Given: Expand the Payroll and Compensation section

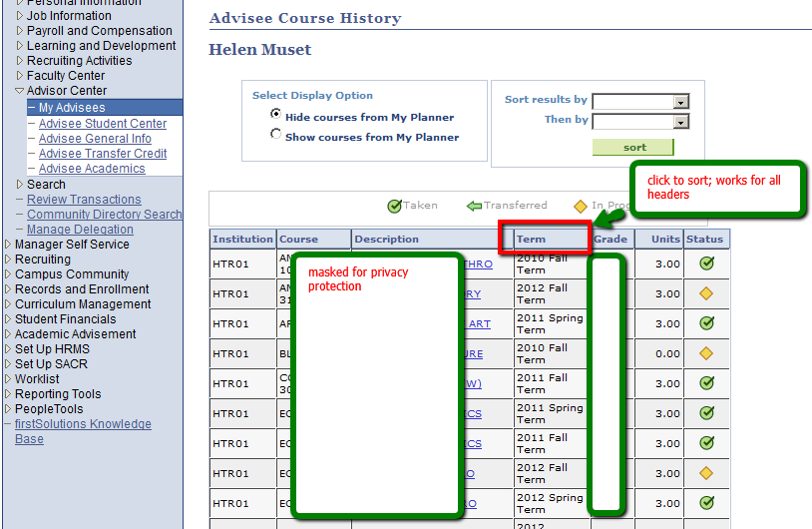Looking at the screenshot, I should point(19,31).
